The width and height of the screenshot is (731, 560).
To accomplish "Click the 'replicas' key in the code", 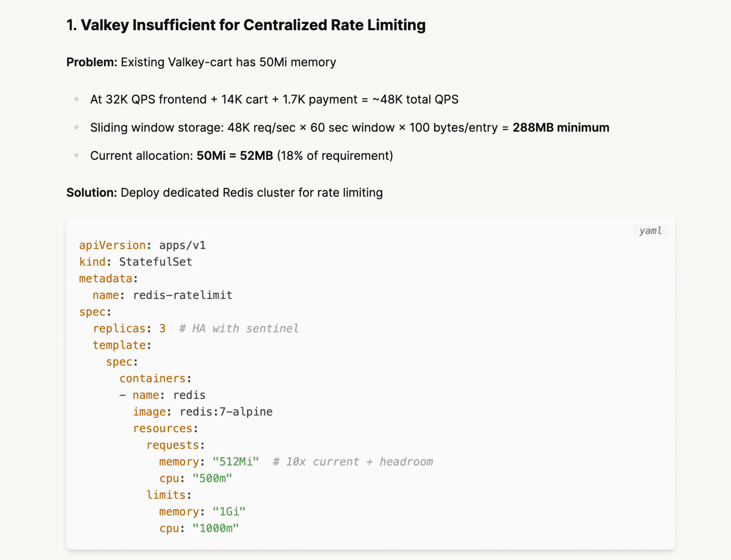I will click(119, 328).
